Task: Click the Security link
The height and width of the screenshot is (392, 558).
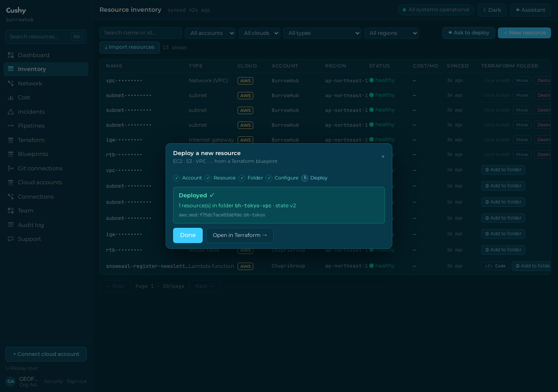Action: [x=54, y=381]
